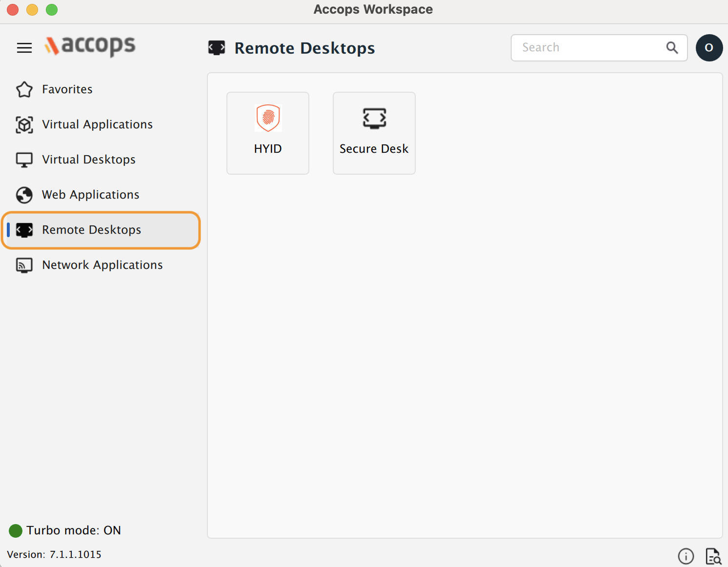Launch the HYID remote desktop
This screenshot has height=567, width=728.
pos(268,133)
